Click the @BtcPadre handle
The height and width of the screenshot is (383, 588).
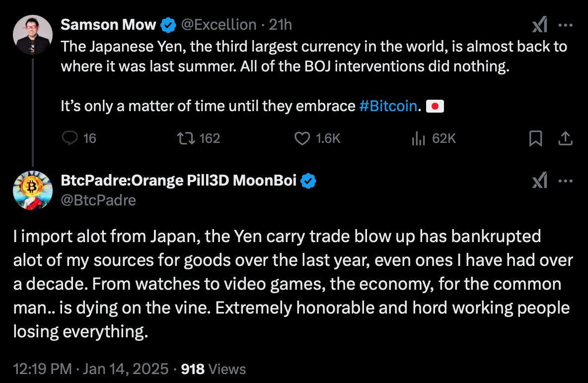[98, 199]
